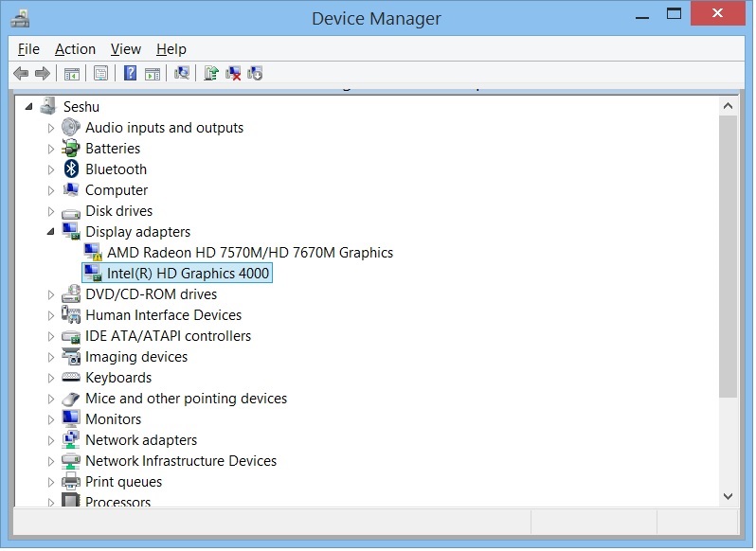
Task: Open the Action menu
Action: point(75,49)
